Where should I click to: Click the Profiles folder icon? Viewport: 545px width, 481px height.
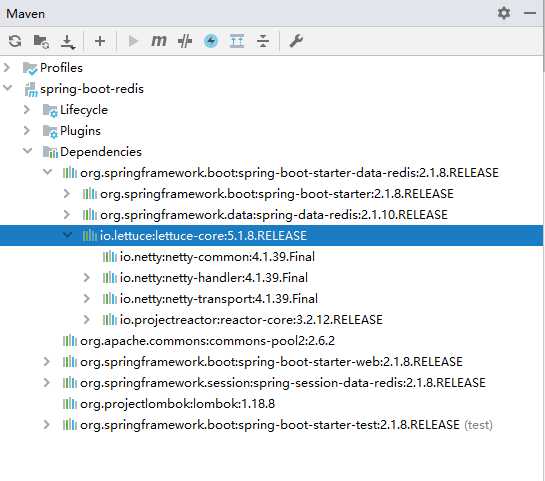click(x=30, y=68)
